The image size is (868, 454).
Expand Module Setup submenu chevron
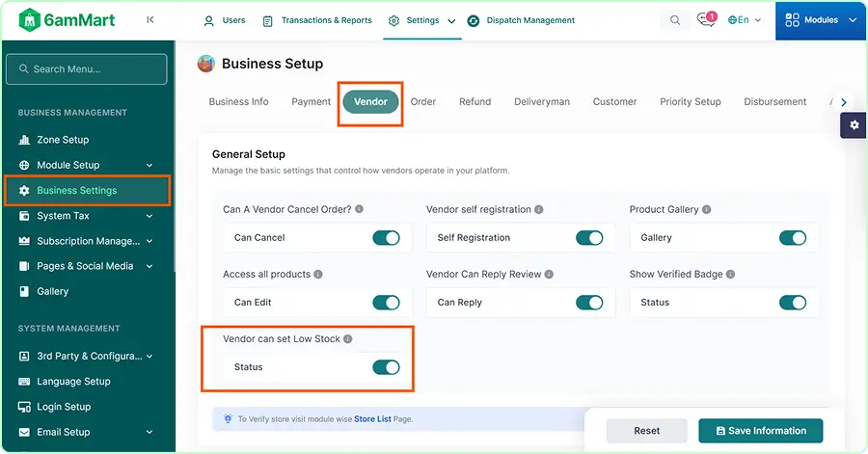149,166
